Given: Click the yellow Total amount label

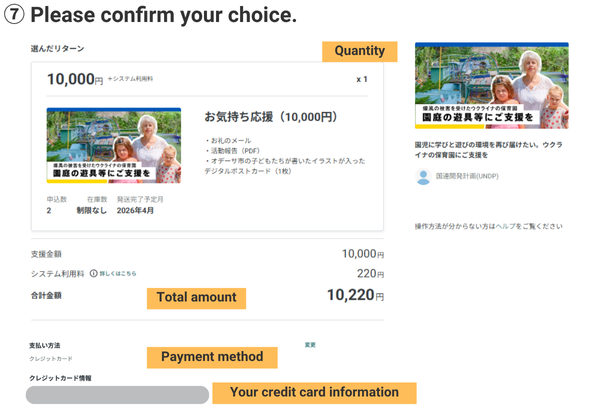Looking at the screenshot, I should pos(196,297).
